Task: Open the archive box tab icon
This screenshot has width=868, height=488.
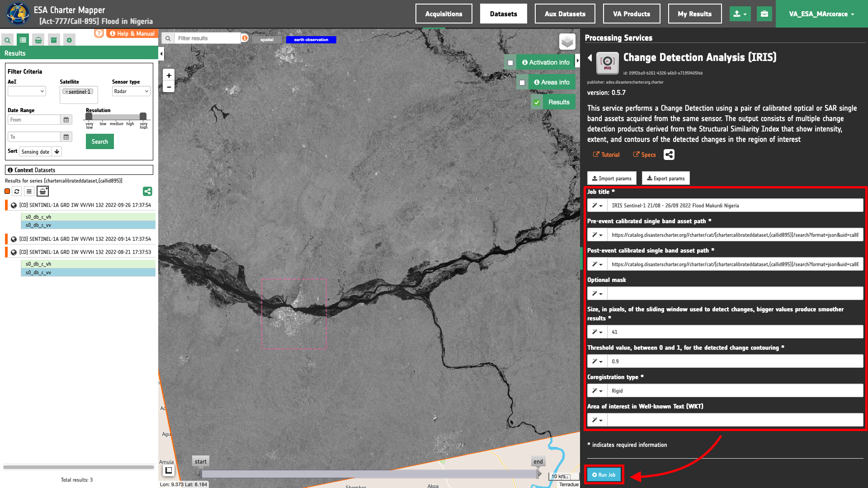Action: pos(54,40)
